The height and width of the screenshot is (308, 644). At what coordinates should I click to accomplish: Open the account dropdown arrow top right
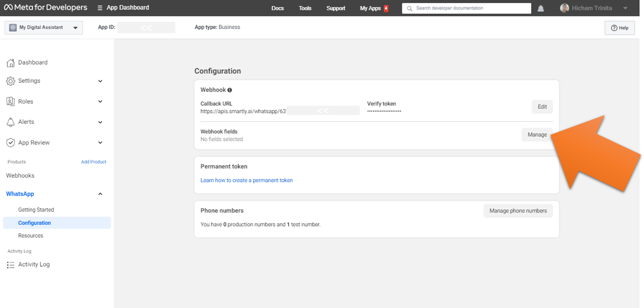[625, 8]
